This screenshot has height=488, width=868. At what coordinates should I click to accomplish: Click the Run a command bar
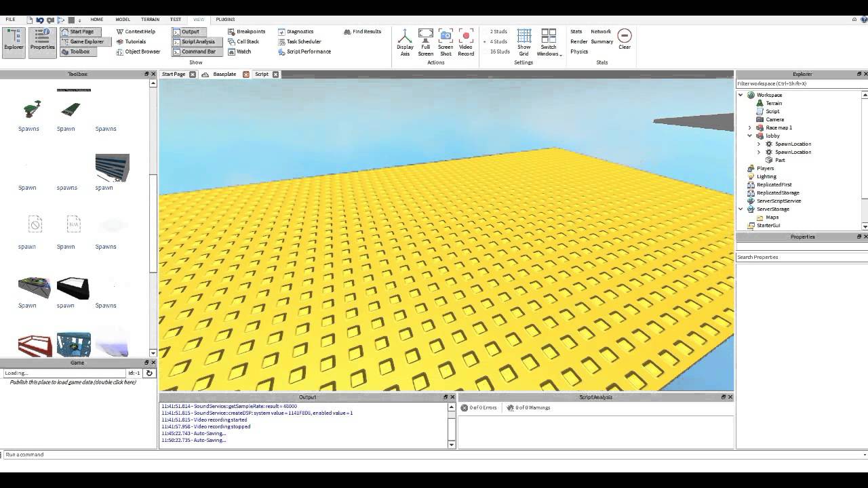(x=434, y=454)
